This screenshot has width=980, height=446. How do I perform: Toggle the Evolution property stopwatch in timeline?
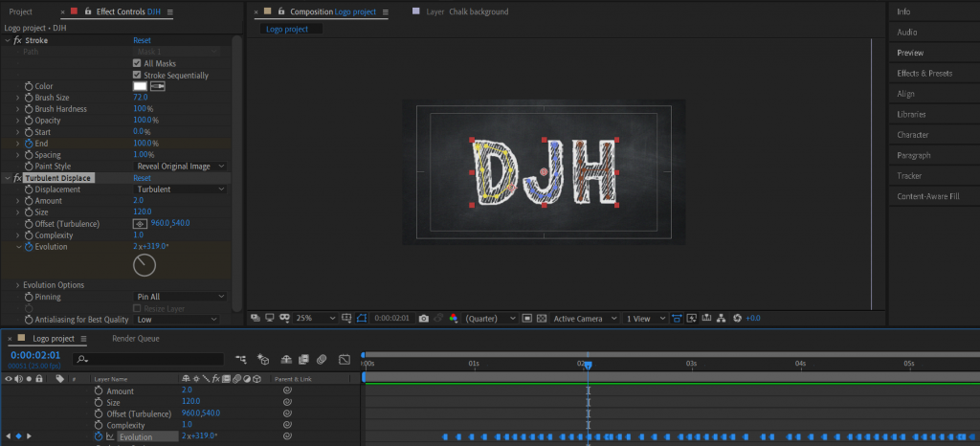coord(99,436)
